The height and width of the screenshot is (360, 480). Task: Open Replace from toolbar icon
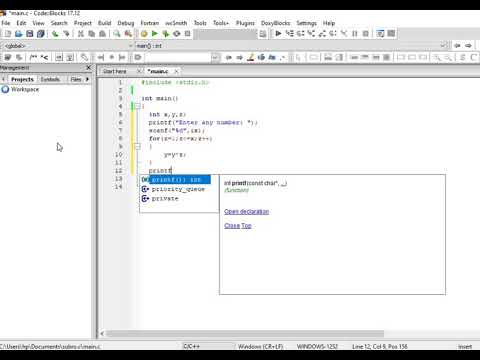click(128, 34)
